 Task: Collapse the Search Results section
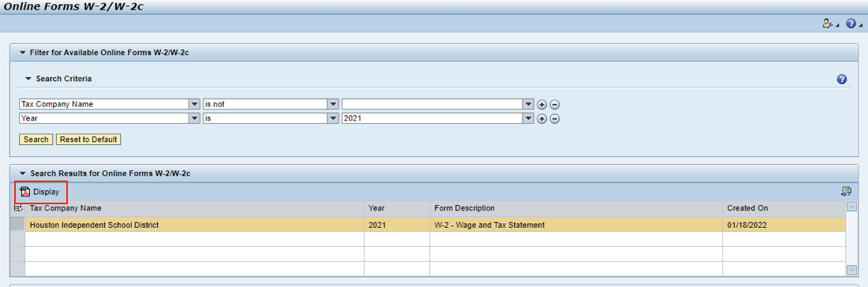(23, 173)
